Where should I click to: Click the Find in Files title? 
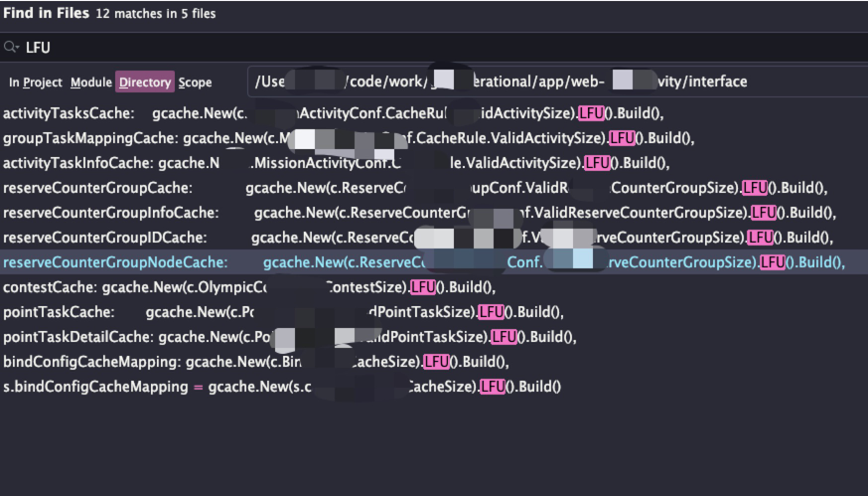click(x=46, y=14)
